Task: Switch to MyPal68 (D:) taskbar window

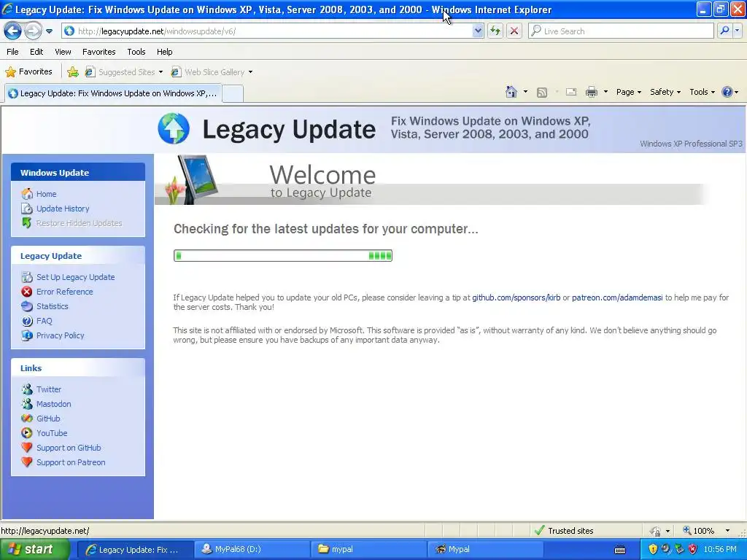Action: tap(252, 550)
